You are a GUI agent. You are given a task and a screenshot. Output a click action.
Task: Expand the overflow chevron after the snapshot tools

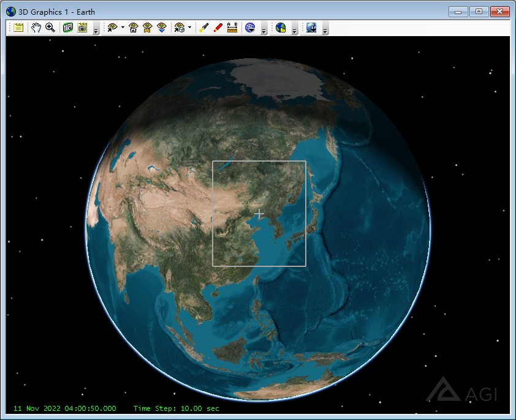click(95, 29)
